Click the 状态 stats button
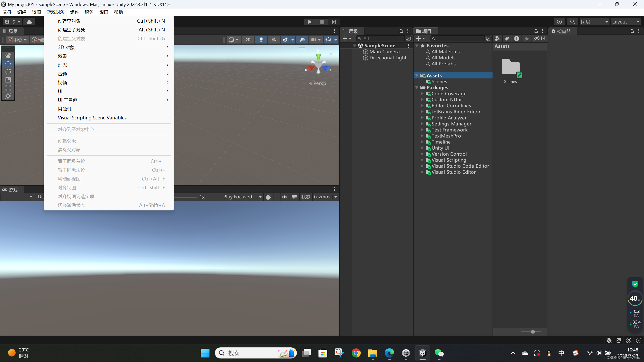 (306, 197)
